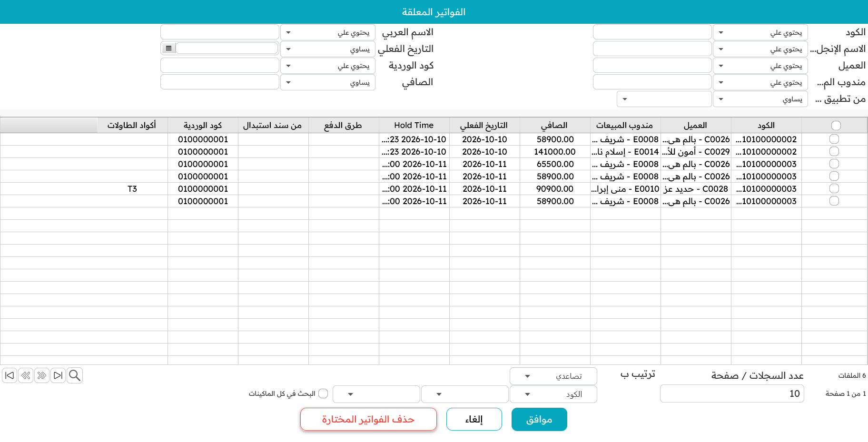This screenshot has width=868, height=442.
Task: Open the empty dropdown beside the machines checkbox
Action: coord(376,394)
